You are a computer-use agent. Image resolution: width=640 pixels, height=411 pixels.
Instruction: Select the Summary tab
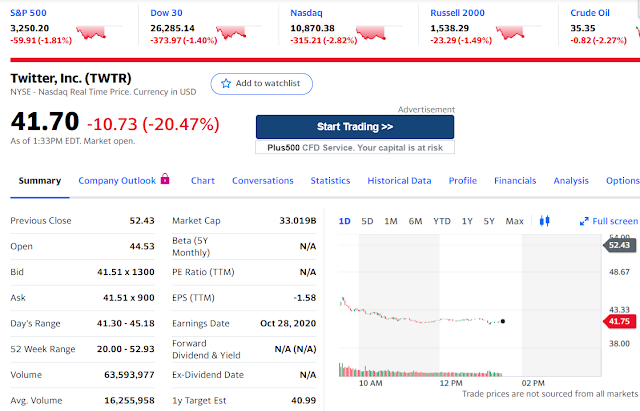pyautogui.click(x=40, y=181)
